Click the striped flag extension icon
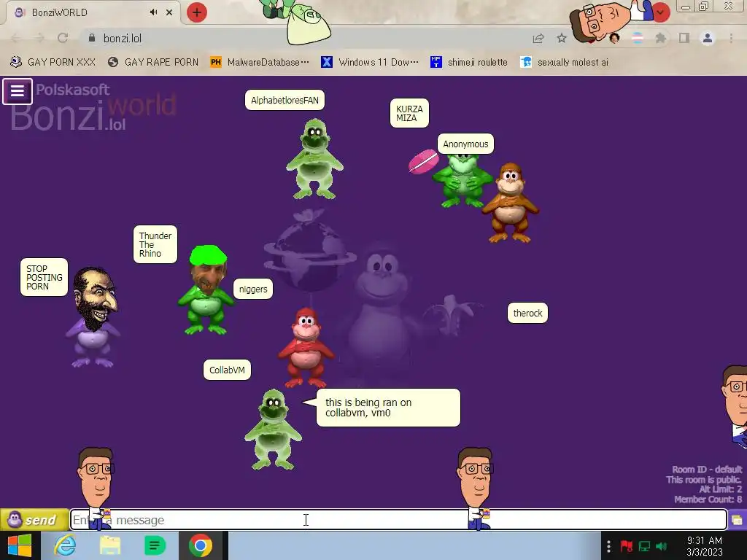The image size is (747, 560). [x=637, y=38]
